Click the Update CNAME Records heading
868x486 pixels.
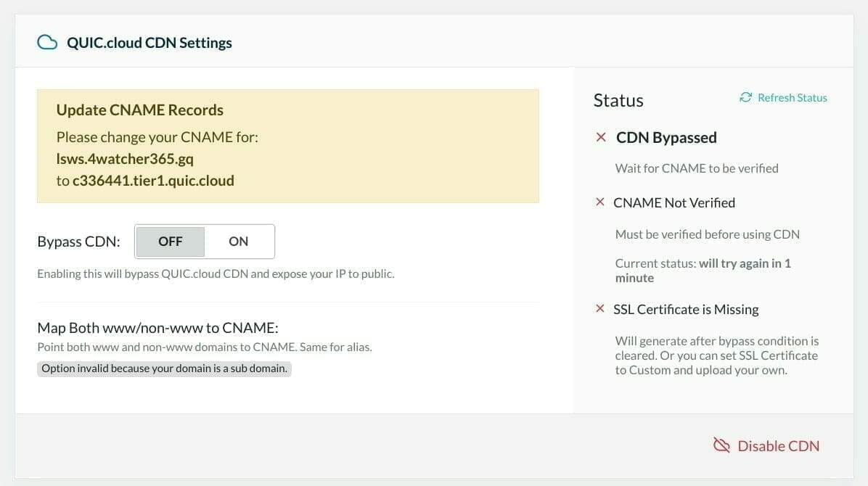[x=140, y=110]
